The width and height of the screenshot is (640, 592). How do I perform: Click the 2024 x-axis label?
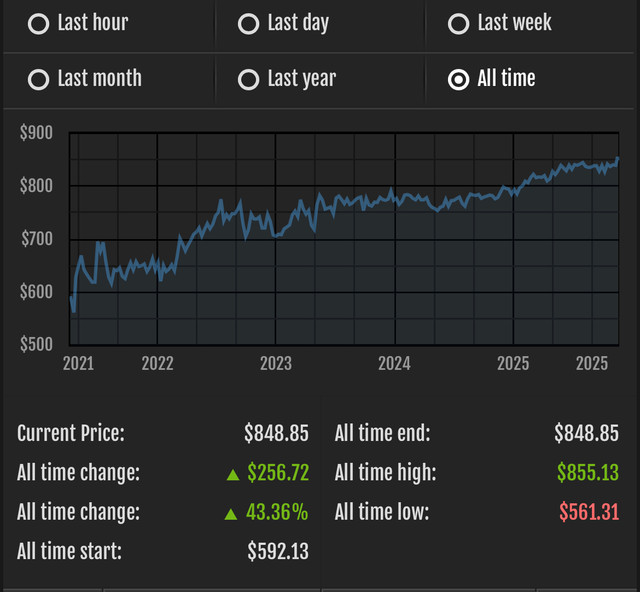click(x=394, y=363)
